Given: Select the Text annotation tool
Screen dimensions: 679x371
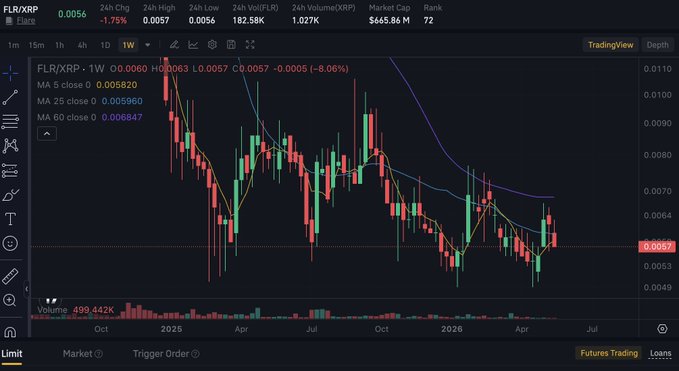Looking at the screenshot, I should tap(10, 219).
